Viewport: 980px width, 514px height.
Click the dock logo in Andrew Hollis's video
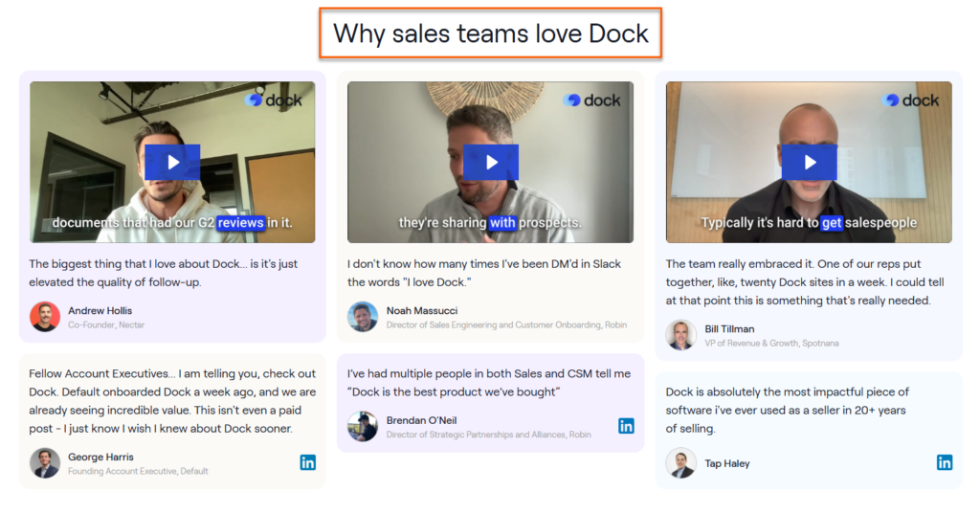click(x=273, y=101)
